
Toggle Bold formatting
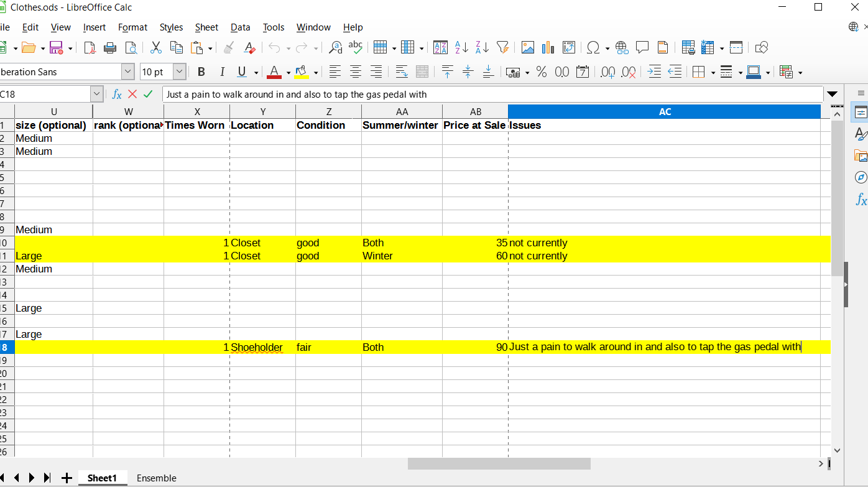[x=201, y=72]
